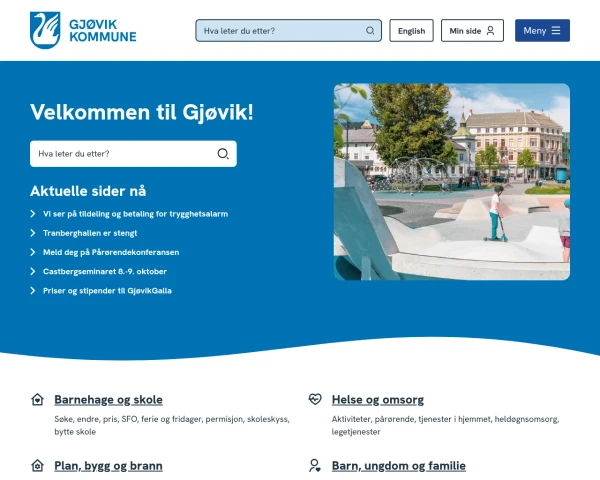This screenshot has width=600, height=480.
Task: Click chevron beside GjøvikGalla item
Action: point(33,291)
